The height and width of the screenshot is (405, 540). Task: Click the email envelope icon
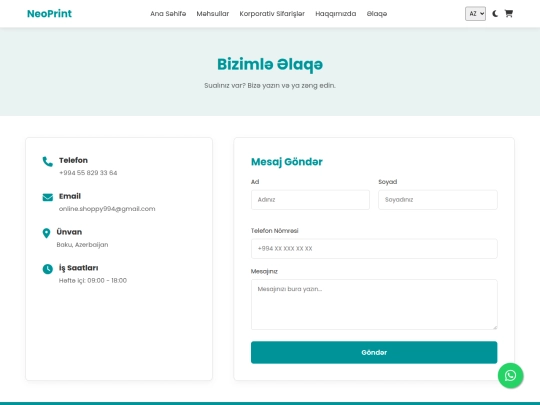click(x=48, y=197)
